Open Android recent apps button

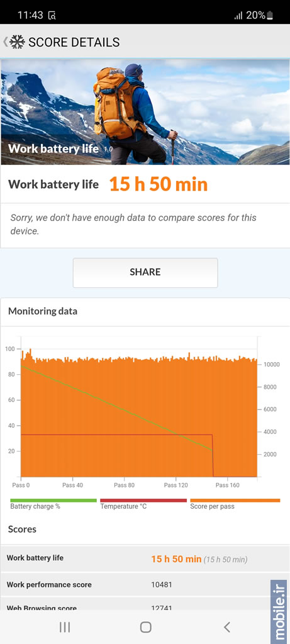65,627
